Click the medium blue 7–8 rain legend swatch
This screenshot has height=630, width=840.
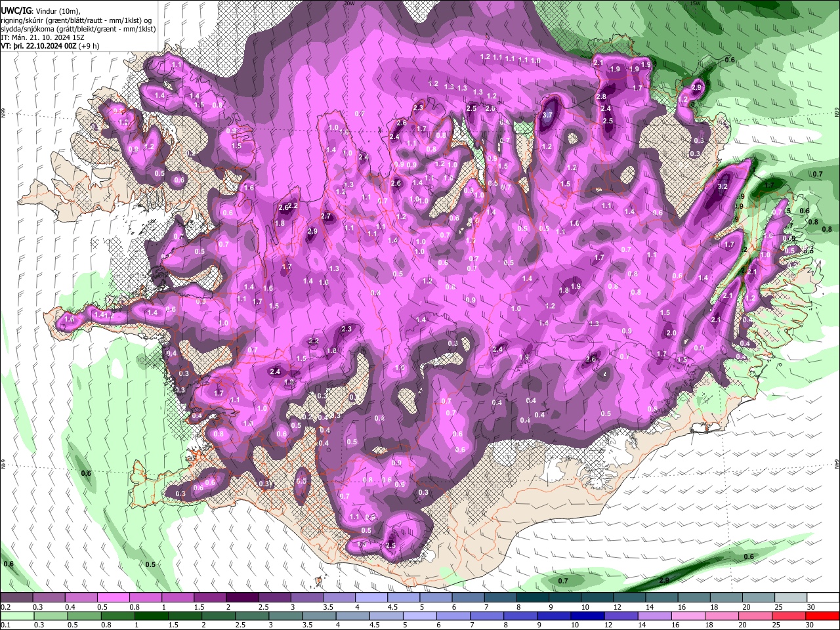click(486, 616)
